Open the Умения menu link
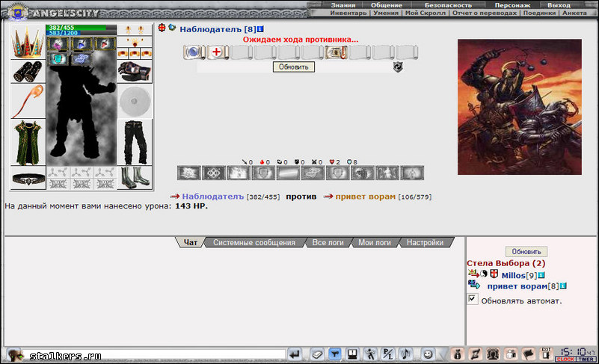Viewport: 599px width, 364px height. [x=386, y=13]
